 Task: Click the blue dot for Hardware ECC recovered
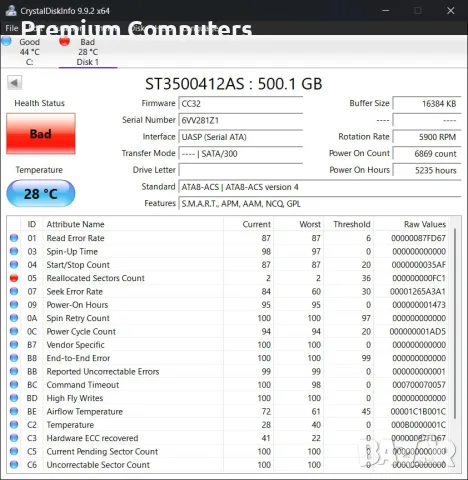point(14,438)
